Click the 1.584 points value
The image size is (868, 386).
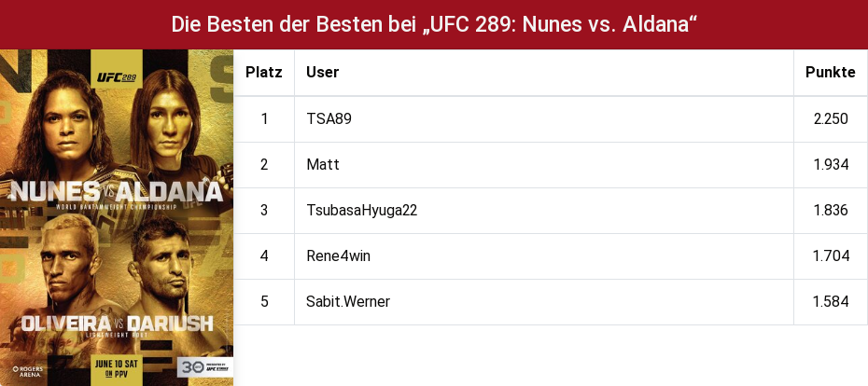click(x=831, y=302)
